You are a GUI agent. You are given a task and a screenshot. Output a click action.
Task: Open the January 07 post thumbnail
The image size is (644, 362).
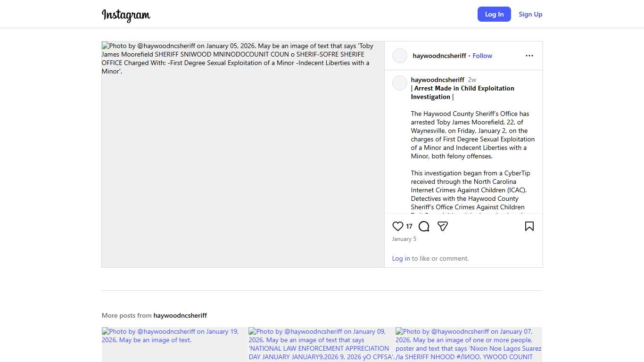tap(469, 344)
